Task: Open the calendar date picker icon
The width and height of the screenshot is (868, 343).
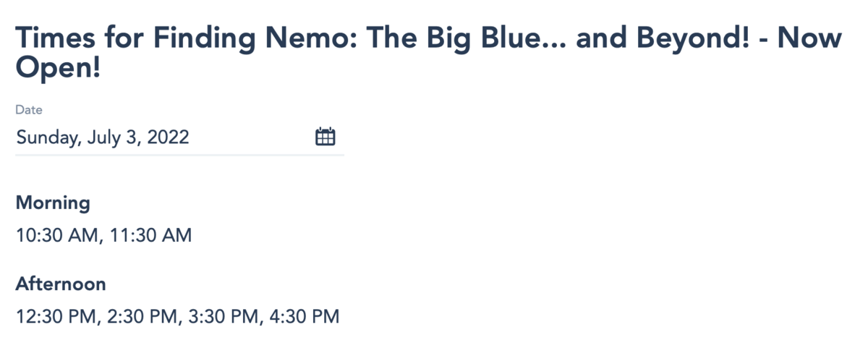Action: 325,137
